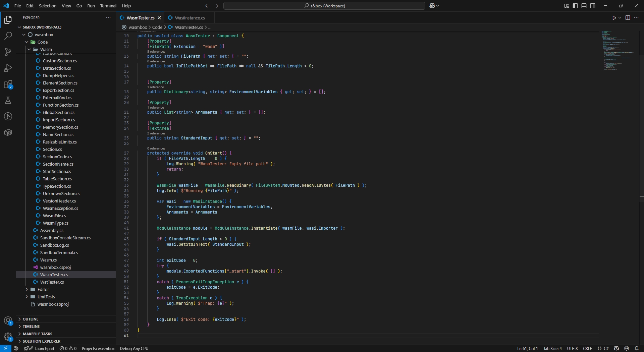This screenshot has height=352, width=644.
Task: Open the run options dropdown arrow
Action: click(x=620, y=18)
